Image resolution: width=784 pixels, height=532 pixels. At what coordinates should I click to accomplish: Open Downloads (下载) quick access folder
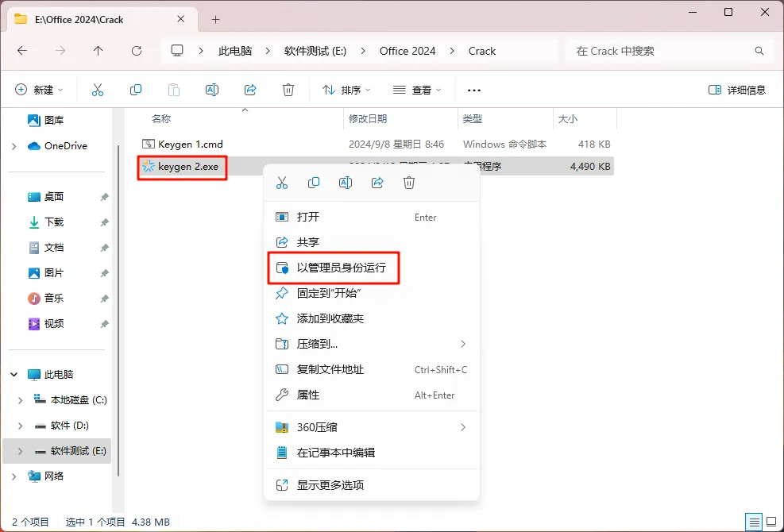tap(45, 222)
